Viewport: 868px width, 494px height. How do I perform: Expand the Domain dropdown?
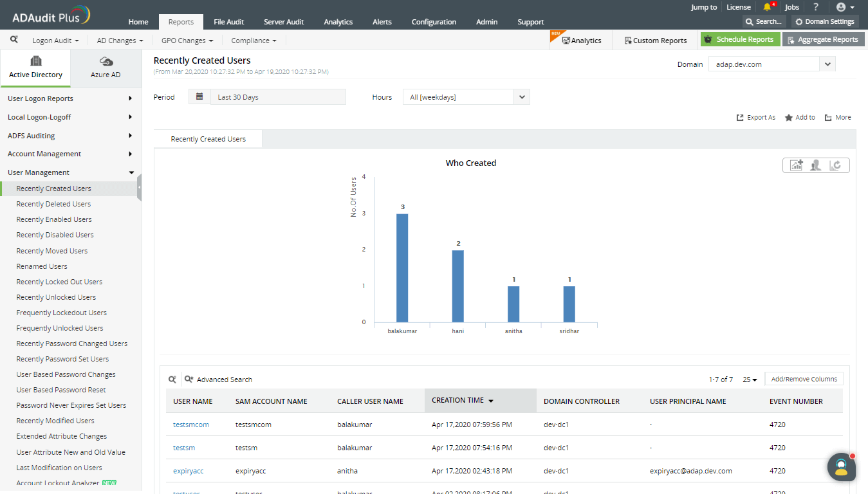tap(827, 64)
